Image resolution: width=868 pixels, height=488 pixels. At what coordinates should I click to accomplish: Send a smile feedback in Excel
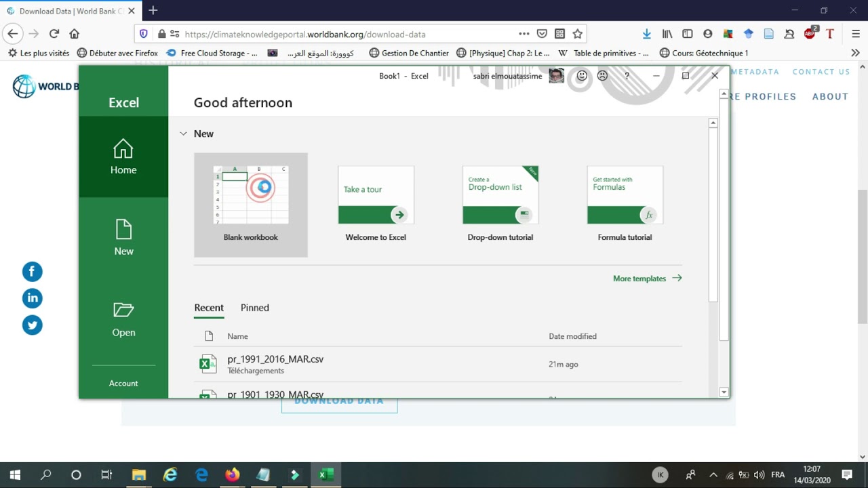coord(582,76)
